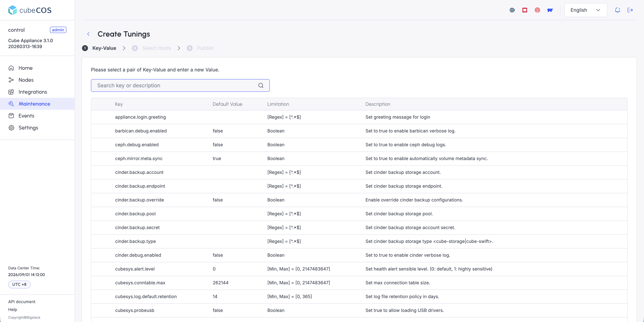Open the Settings menu item
The height and width of the screenshot is (322, 644).
coord(37,128)
